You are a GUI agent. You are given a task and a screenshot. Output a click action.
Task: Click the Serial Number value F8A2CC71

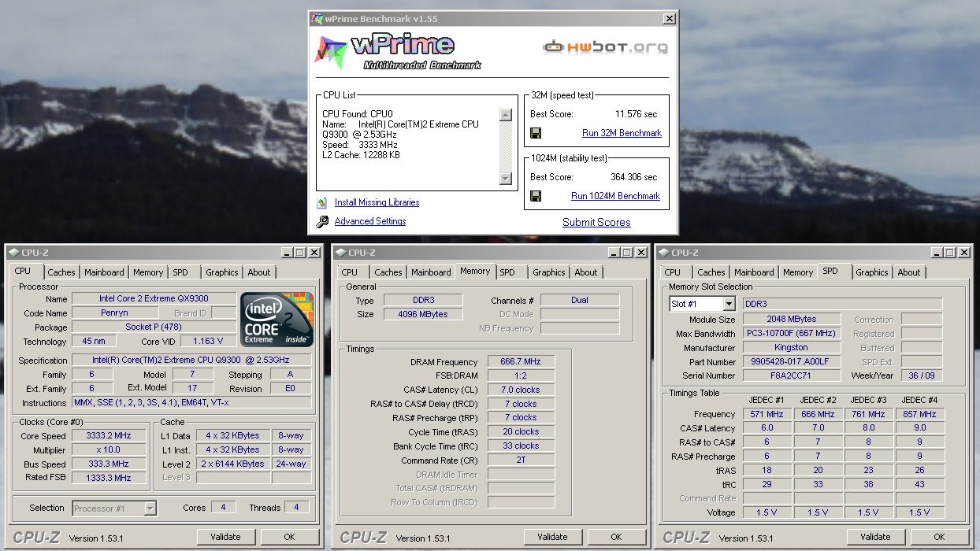(792, 375)
